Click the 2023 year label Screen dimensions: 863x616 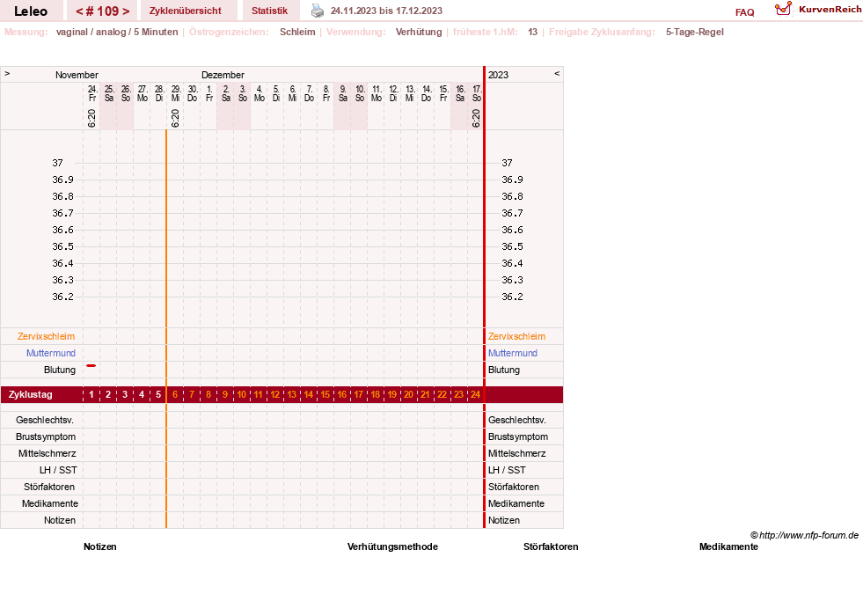(498, 75)
